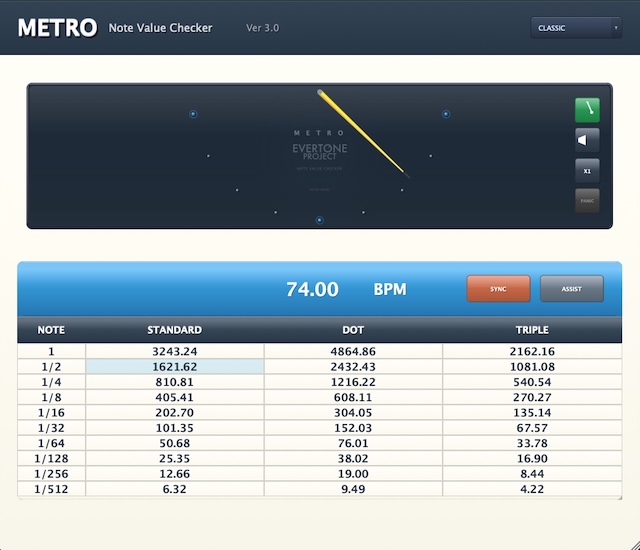Click the 1/16 note row label
The width and height of the screenshot is (640, 550).
click(51, 412)
